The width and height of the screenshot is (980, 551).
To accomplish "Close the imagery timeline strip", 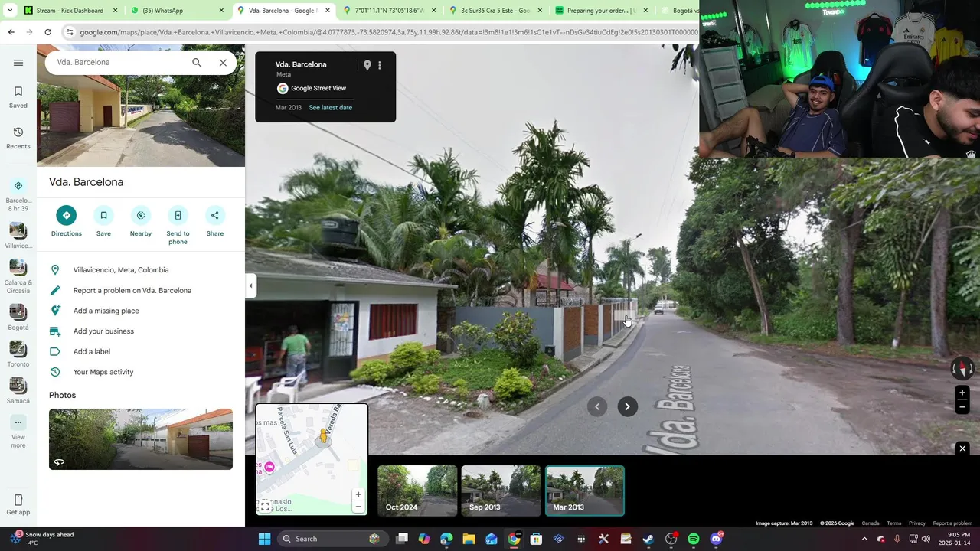I will pos(962,448).
